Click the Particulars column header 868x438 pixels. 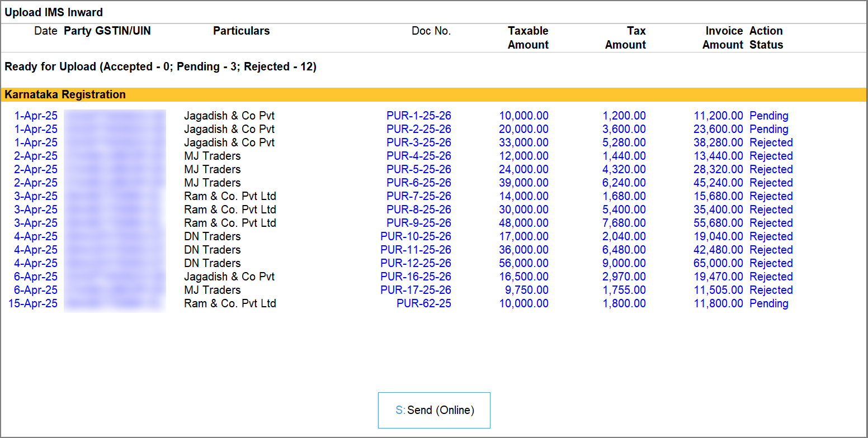(241, 31)
